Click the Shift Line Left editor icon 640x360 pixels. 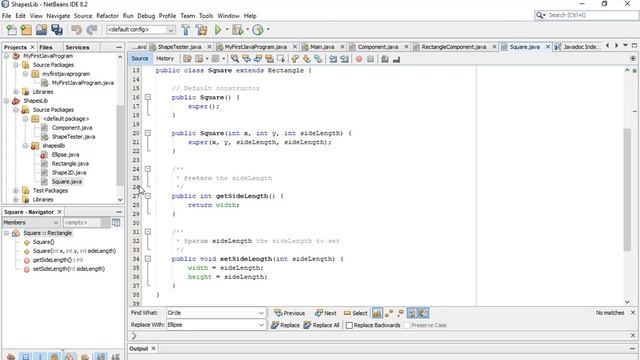(333, 59)
